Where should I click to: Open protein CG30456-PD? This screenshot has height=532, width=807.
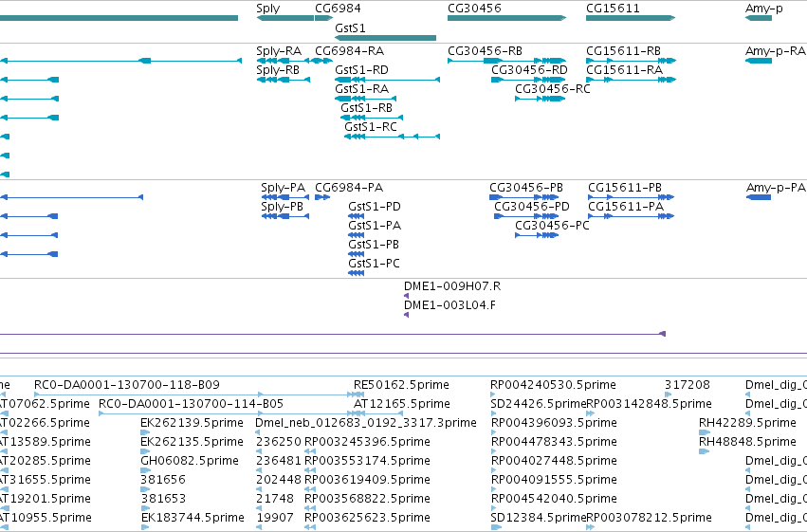(x=532, y=207)
